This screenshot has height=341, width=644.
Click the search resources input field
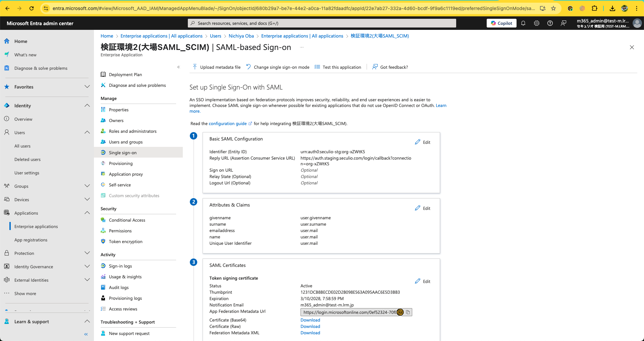click(322, 23)
